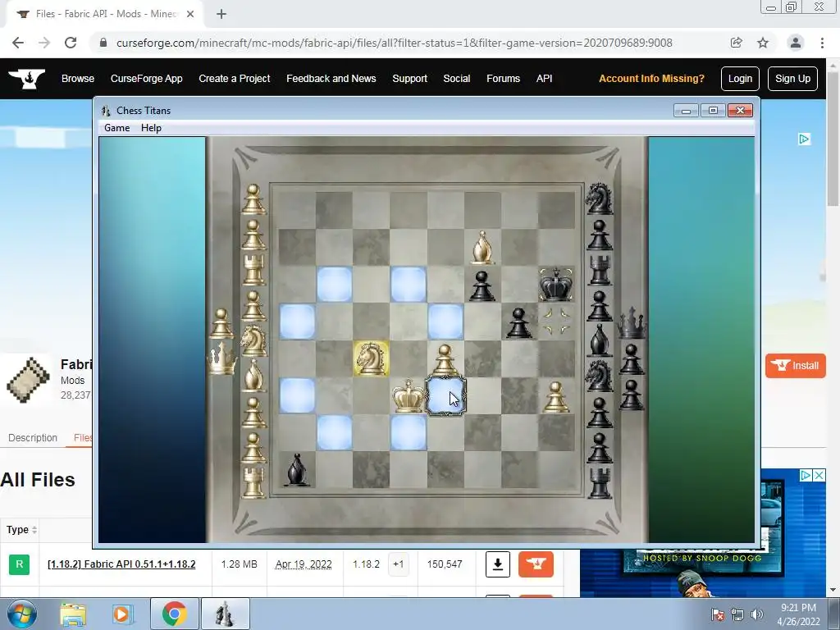Open the Game menu in Chess Titans
This screenshot has height=630, width=840.
pyautogui.click(x=116, y=127)
